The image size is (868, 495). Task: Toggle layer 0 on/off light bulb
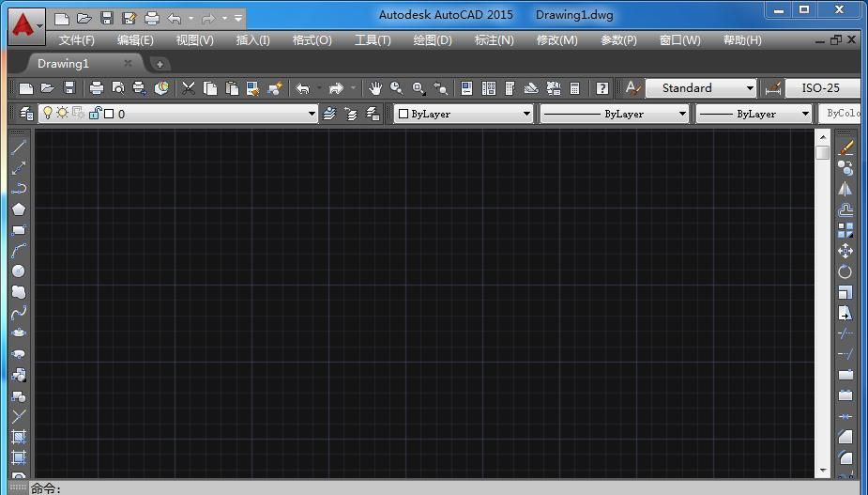click(x=48, y=113)
